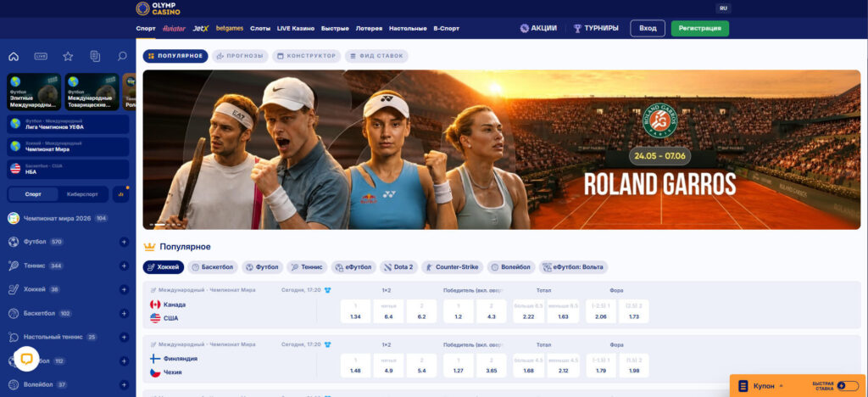Click the Акции promotions icon link
868x397 pixels.
point(538,28)
